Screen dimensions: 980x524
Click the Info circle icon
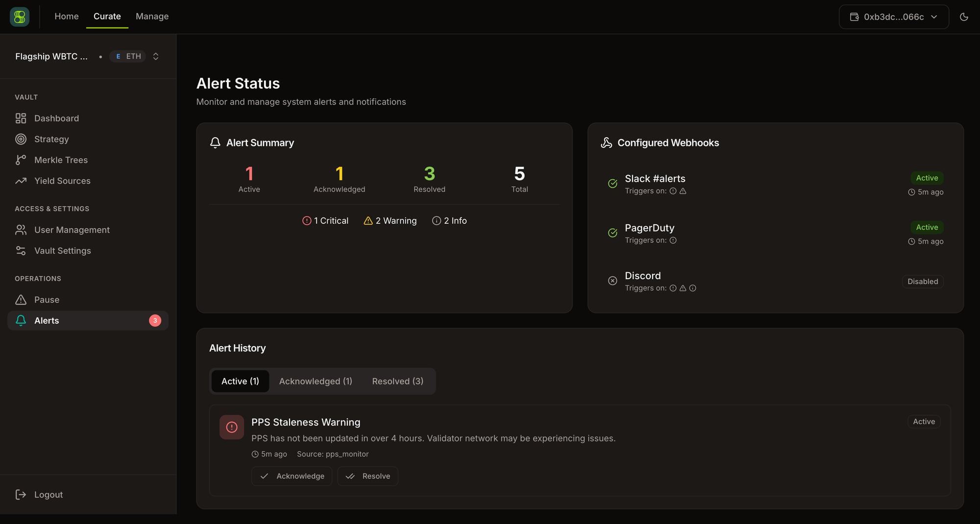(436, 221)
